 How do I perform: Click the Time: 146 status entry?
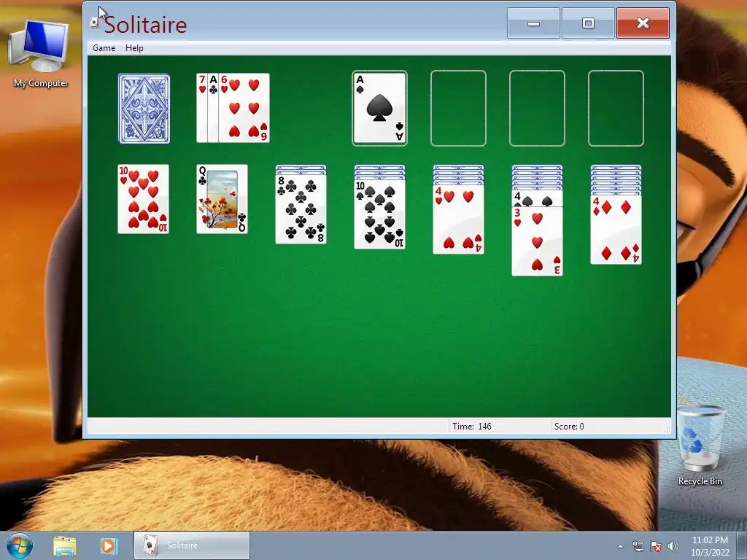click(472, 426)
